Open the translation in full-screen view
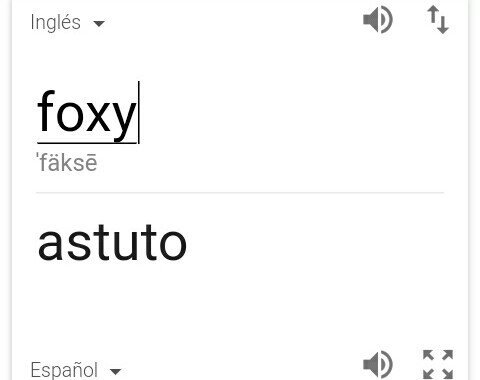480x380 pixels. pyautogui.click(x=438, y=365)
